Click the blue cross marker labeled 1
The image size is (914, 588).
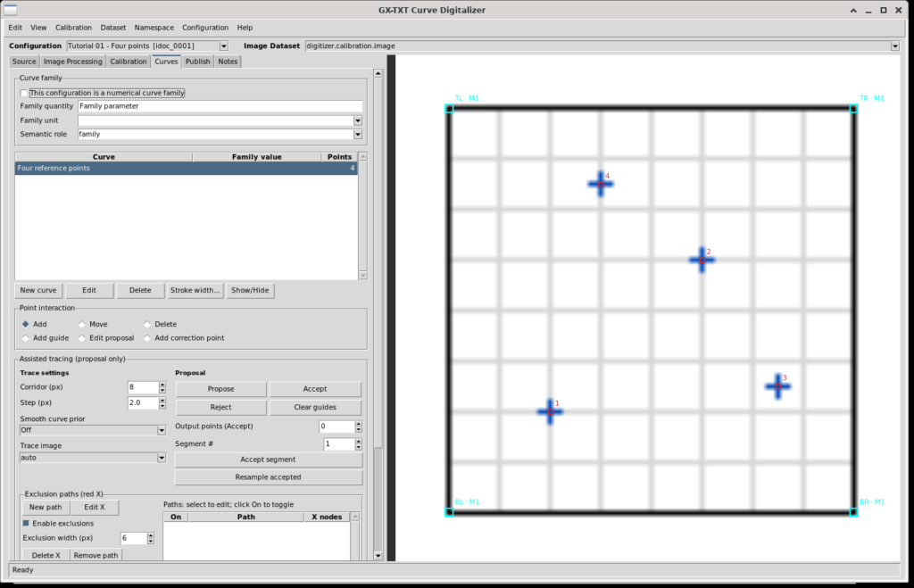(550, 412)
